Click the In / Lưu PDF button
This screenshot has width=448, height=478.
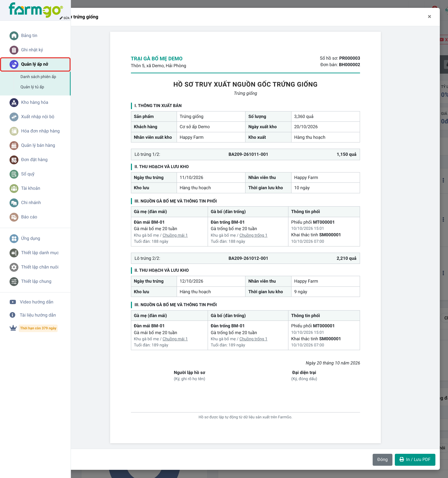[415, 459]
